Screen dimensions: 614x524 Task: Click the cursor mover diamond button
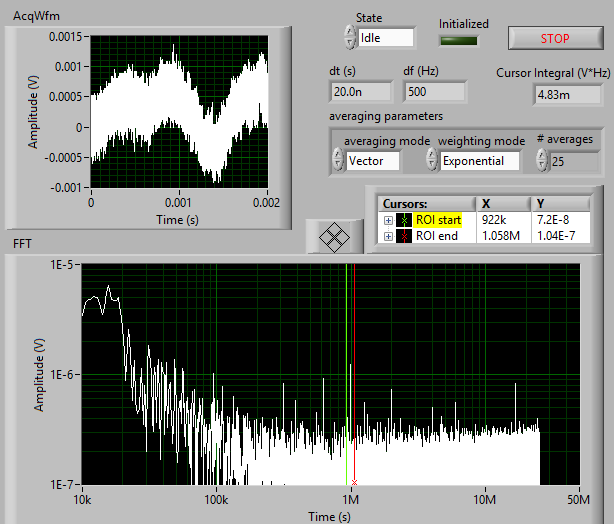334,236
